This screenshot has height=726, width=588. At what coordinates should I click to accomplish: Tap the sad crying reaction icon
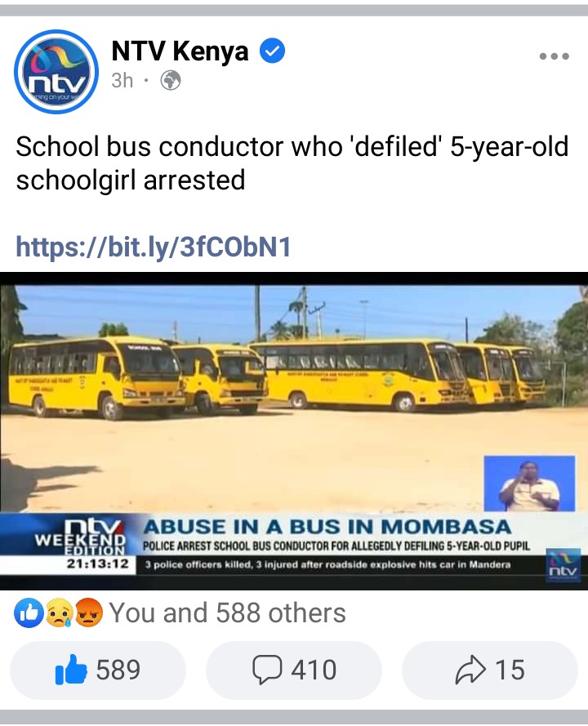pos(59,613)
